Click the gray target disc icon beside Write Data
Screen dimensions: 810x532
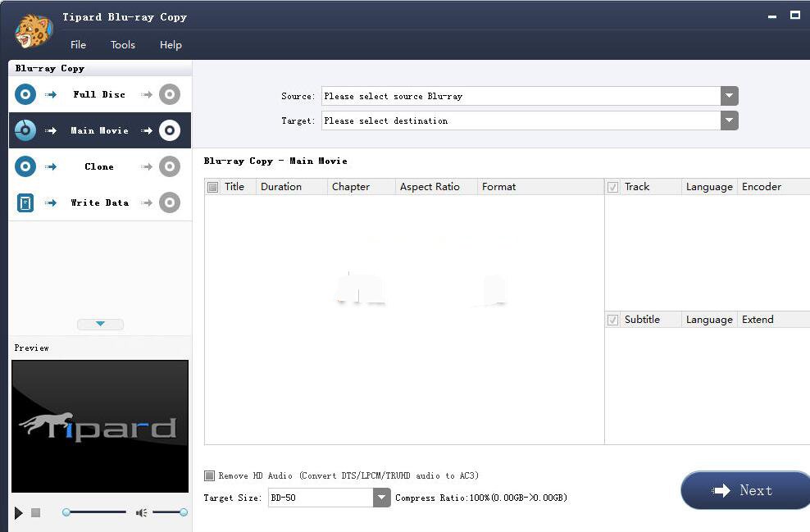pyautogui.click(x=170, y=203)
